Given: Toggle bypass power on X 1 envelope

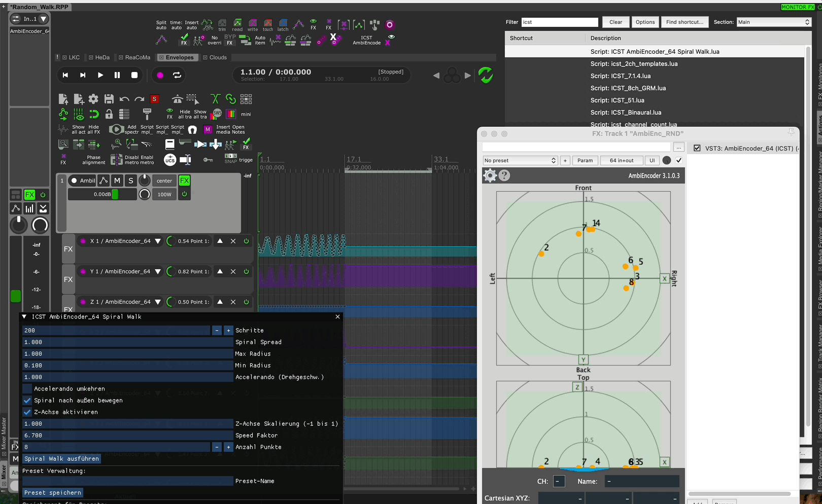Looking at the screenshot, I should [x=246, y=241].
